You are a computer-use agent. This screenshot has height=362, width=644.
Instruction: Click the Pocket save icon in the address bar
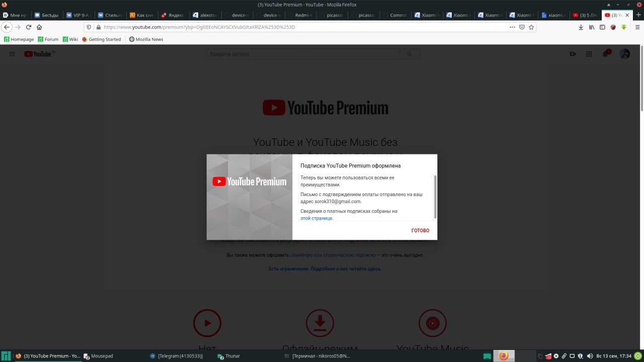tap(522, 27)
